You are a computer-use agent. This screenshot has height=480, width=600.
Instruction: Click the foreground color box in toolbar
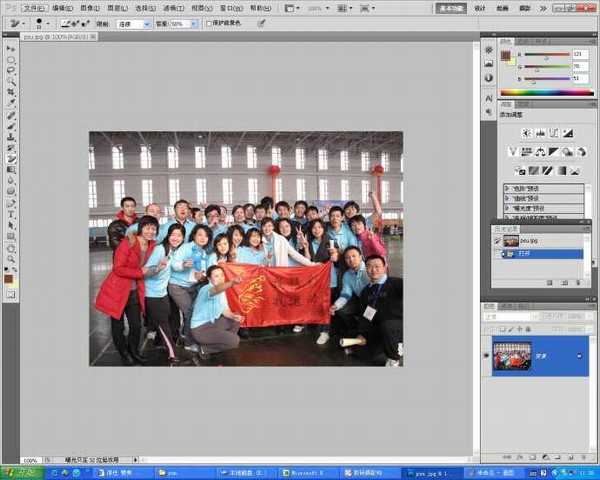9,277
